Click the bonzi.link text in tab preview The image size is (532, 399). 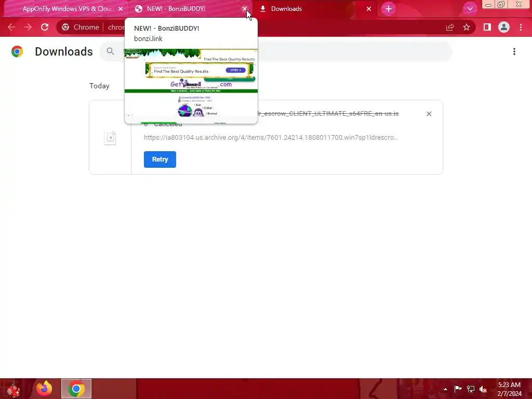click(148, 38)
